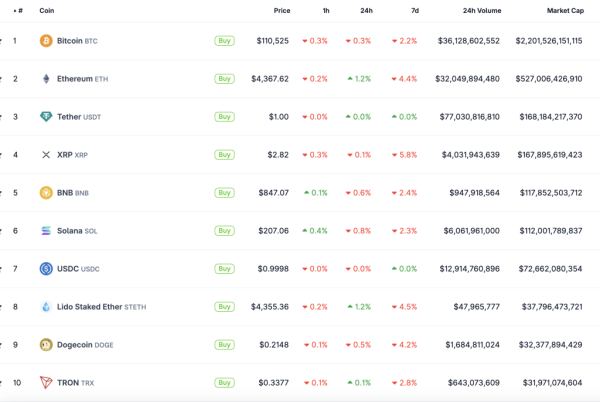Select Ethereum market cap $527,006,426,910

click(549, 79)
